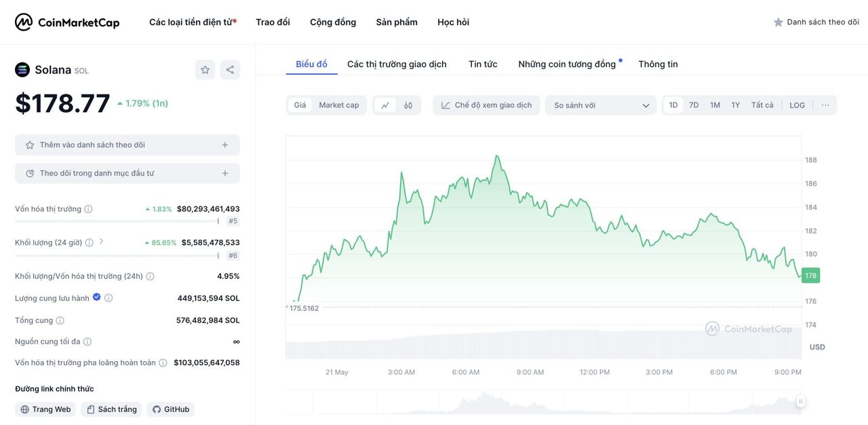Click the $178.77 Solana price

[62, 103]
